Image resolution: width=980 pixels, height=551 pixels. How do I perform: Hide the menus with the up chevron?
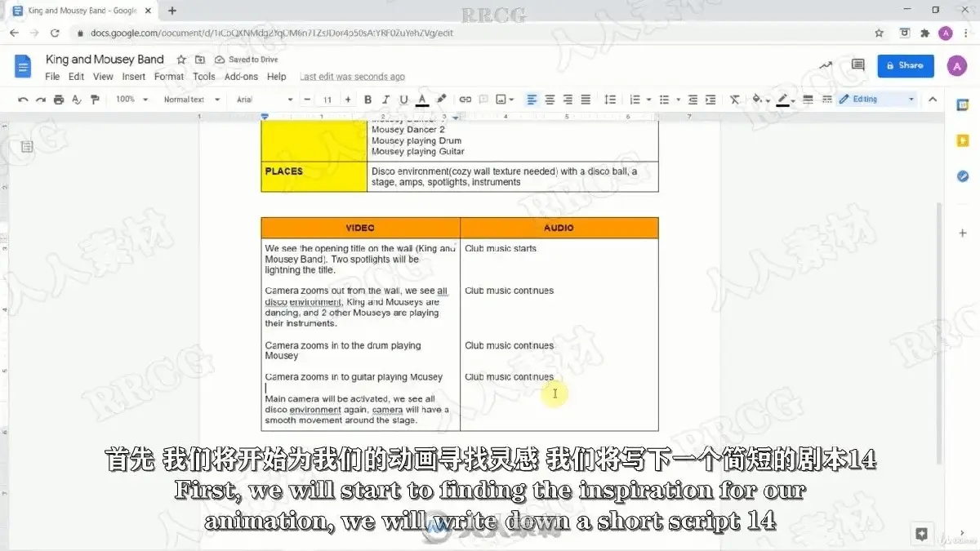click(x=933, y=100)
